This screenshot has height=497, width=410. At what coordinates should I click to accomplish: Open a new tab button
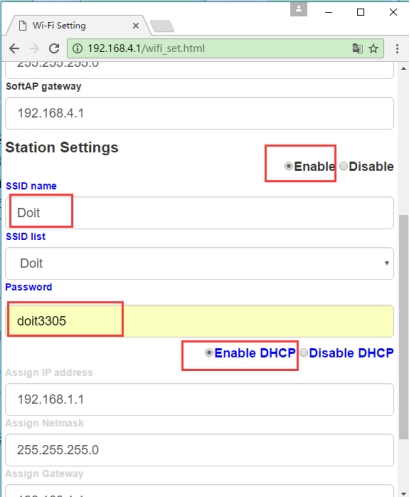point(162,26)
